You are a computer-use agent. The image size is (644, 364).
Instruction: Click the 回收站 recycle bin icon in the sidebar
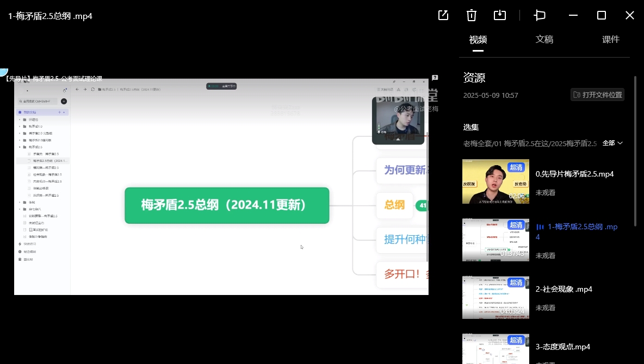(19, 259)
